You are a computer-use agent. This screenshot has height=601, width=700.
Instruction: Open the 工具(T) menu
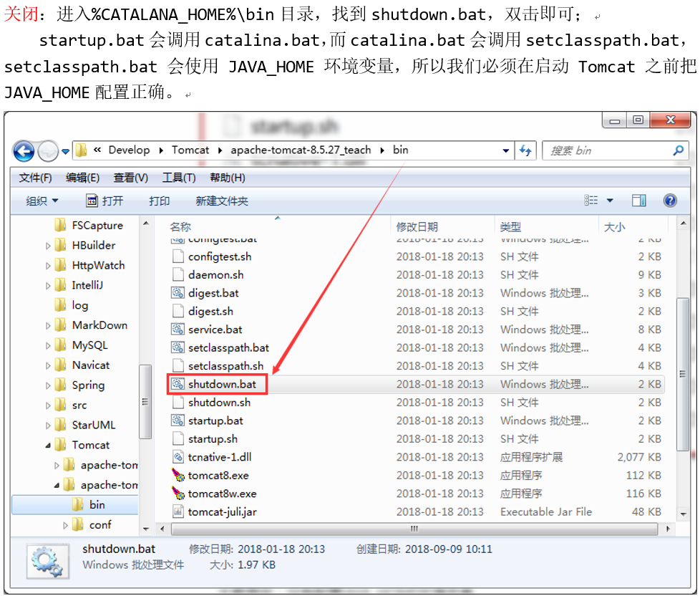178,178
